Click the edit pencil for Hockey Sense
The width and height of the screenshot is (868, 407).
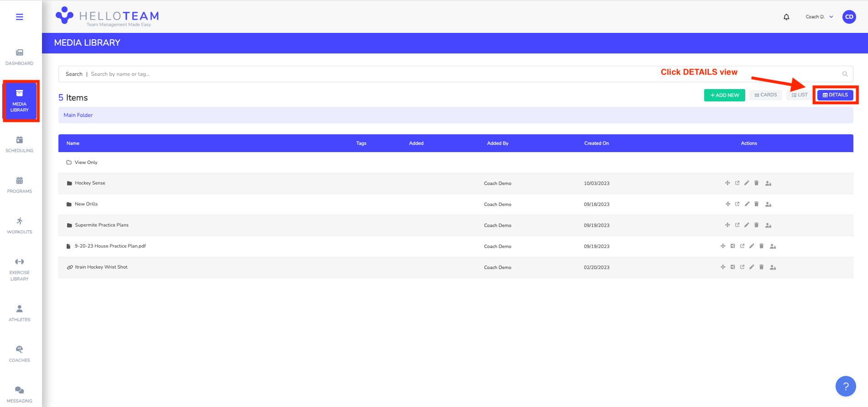pyautogui.click(x=747, y=183)
